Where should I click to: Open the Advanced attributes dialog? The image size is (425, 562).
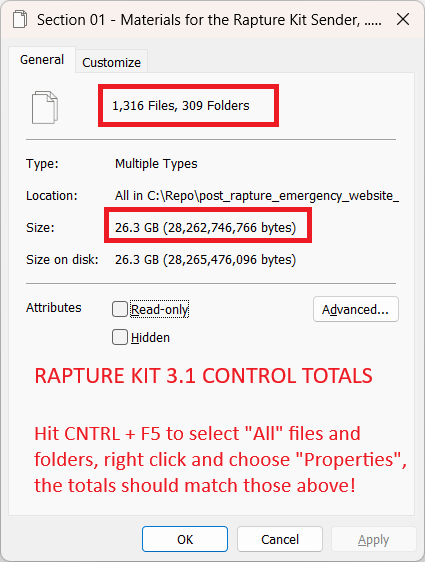coord(355,309)
